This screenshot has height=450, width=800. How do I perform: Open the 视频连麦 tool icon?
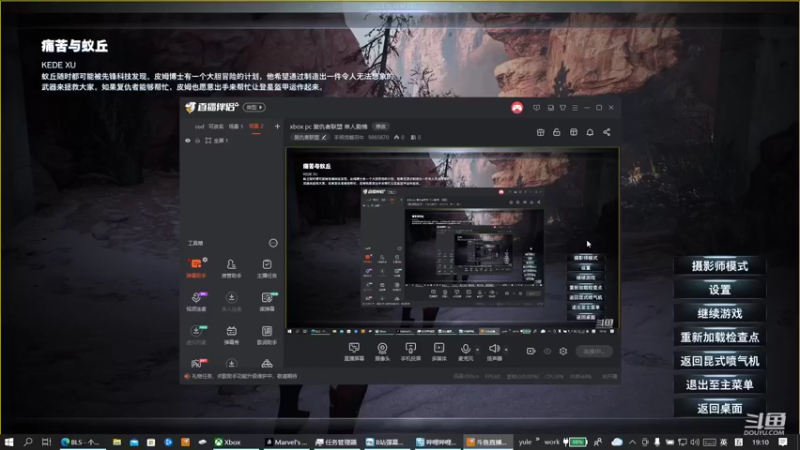pyautogui.click(x=196, y=301)
